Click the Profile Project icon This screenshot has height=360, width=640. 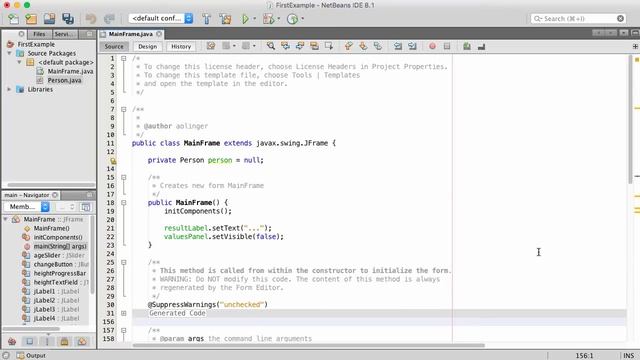[x=292, y=19]
